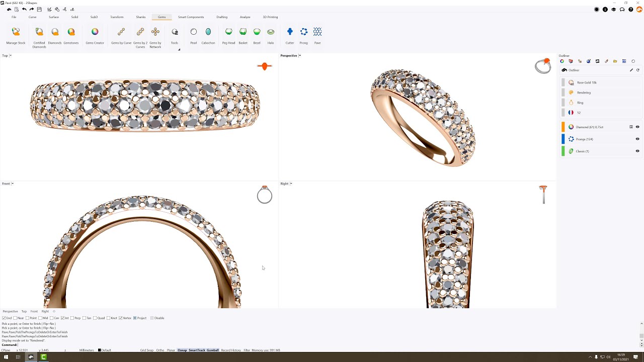Click the Cutter tool icon
Screen dimensions: 644x362
tap(290, 32)
